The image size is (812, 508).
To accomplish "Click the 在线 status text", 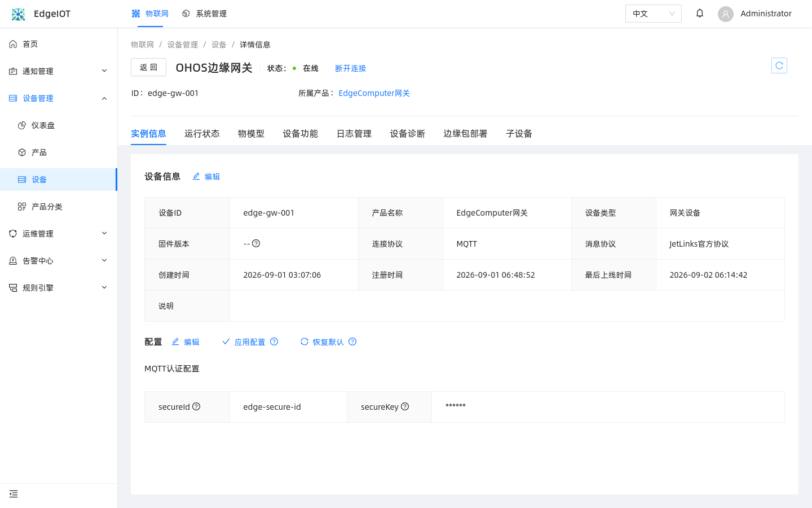I will click(x=311, y=68).
